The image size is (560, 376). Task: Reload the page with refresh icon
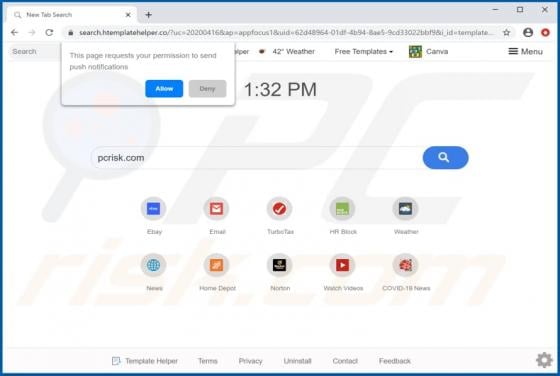[x=49, y=32]
